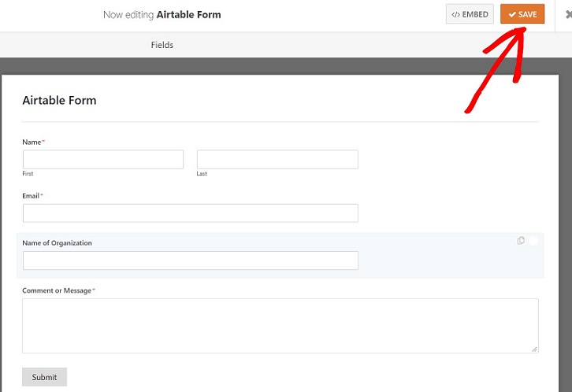Viewport: 572px width, 392px height.
Task: Click the orange Save button
Action: pos(522,14)
